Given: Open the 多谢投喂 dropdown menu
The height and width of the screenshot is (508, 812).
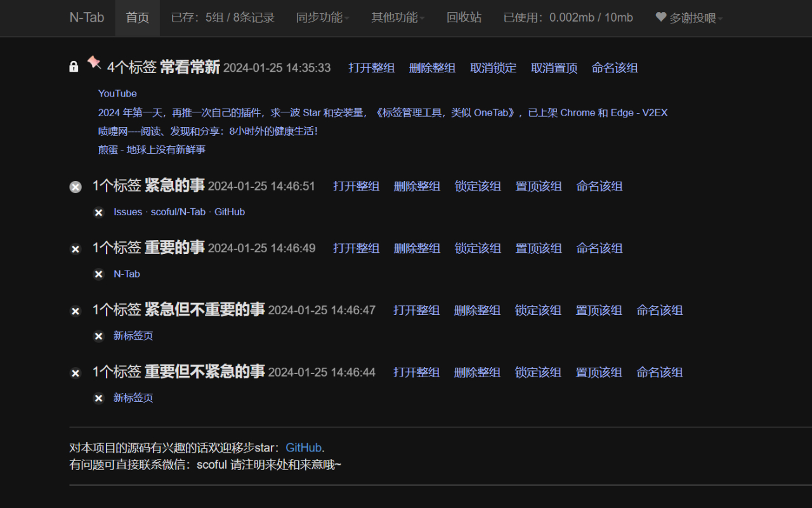Looking at the screenshot, I should tap(688, 18).
